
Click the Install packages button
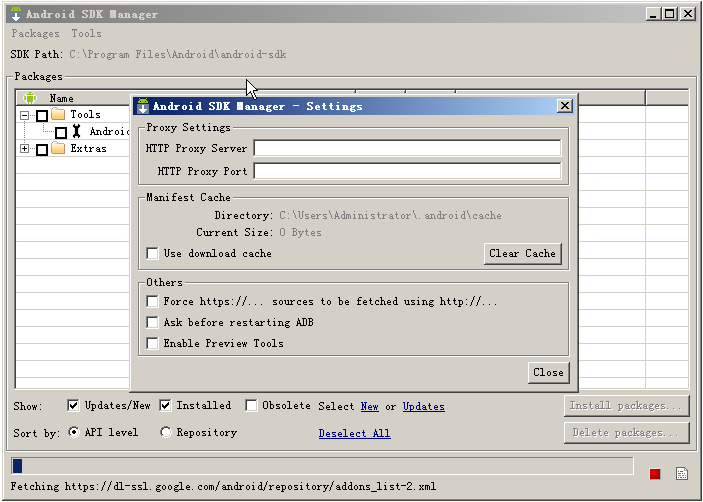point(626,406)
